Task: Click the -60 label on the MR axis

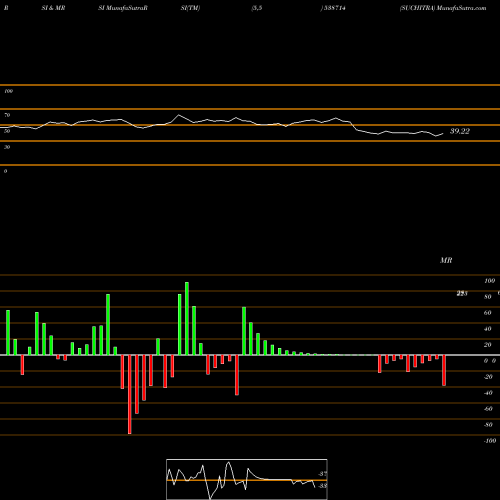Action: click(488, 409)
